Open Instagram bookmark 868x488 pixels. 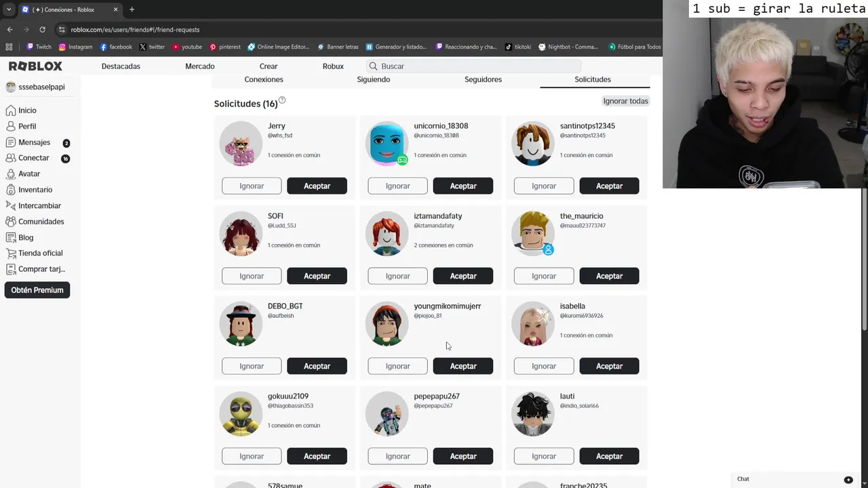tap(75, 47)
